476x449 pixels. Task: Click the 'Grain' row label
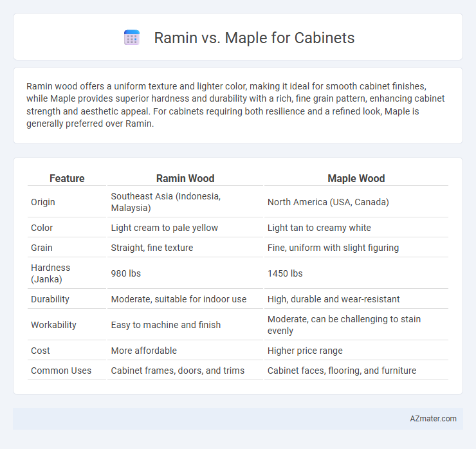[x=42, y=248]
